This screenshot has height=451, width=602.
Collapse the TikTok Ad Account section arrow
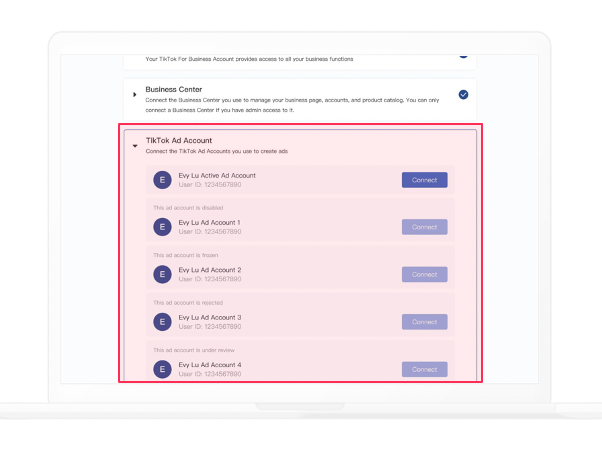pos(135,146)
